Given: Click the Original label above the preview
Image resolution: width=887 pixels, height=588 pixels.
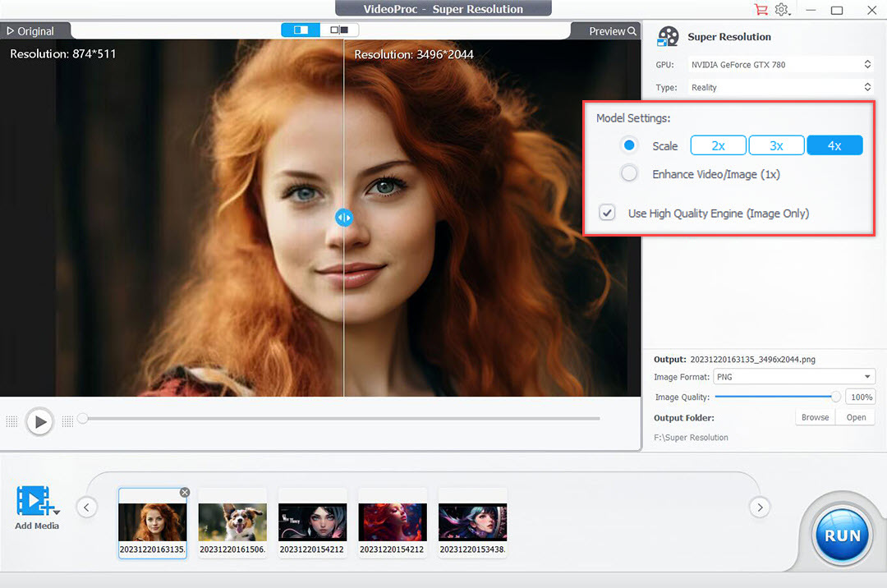Looking at the screenshot, I should tap(30, 30).
